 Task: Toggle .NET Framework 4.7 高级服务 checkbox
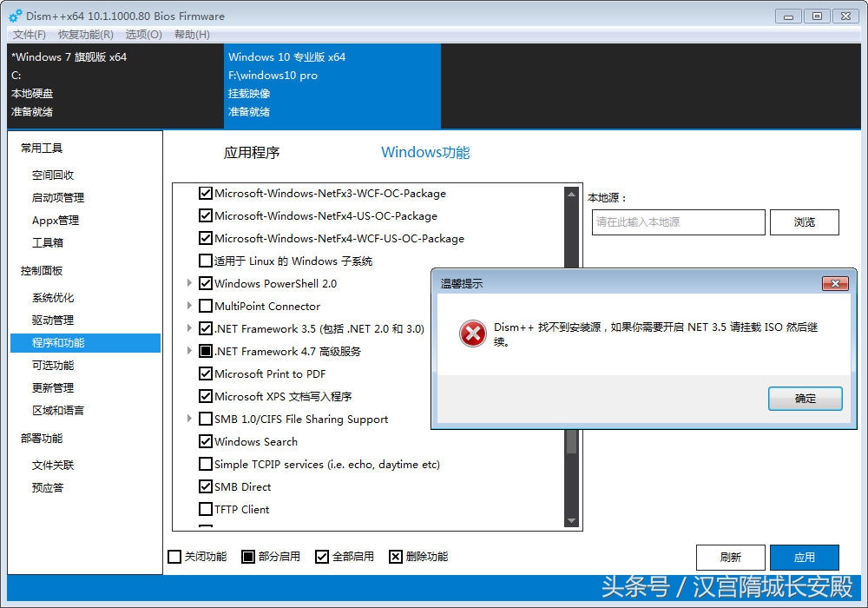[x=206, y=351]
